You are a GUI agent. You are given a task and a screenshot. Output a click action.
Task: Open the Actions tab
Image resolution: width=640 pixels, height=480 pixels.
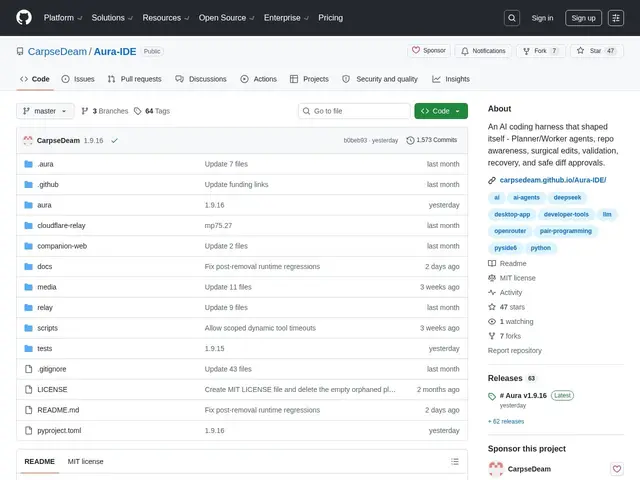click(259, 79)
